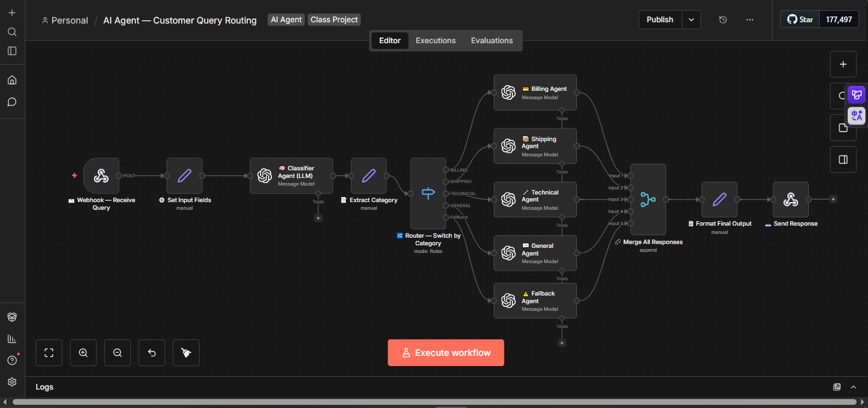Click Execute workflow button
The image size is (868, 408).
446,353
